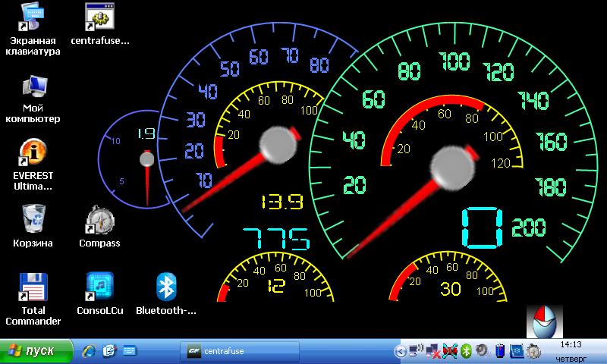
Task: Click the battery status tray icon
Action: 499,351
